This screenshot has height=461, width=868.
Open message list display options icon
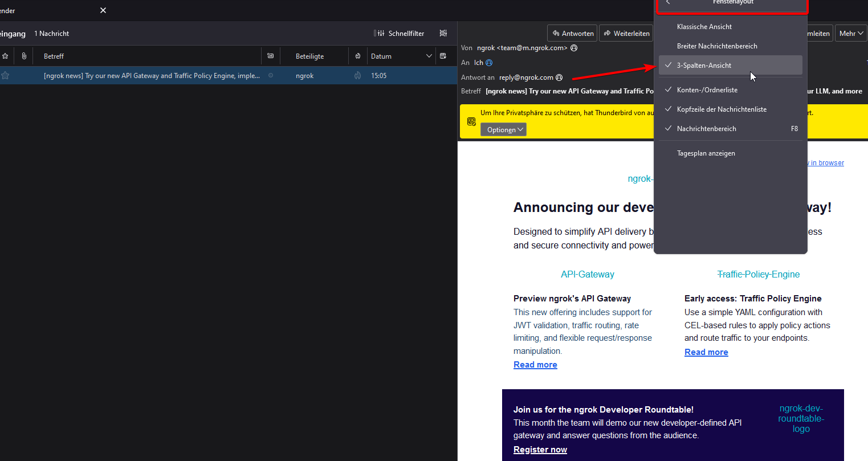[x=443, y=34]
